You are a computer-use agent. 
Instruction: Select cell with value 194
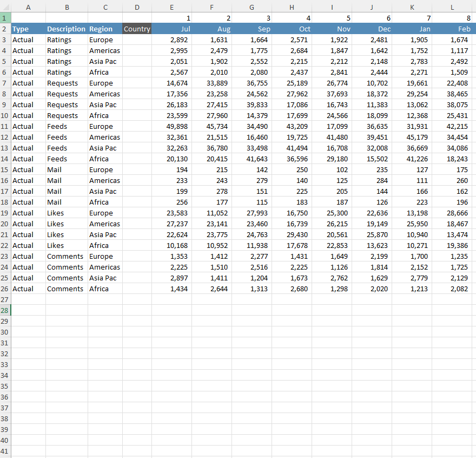(172, 169)
